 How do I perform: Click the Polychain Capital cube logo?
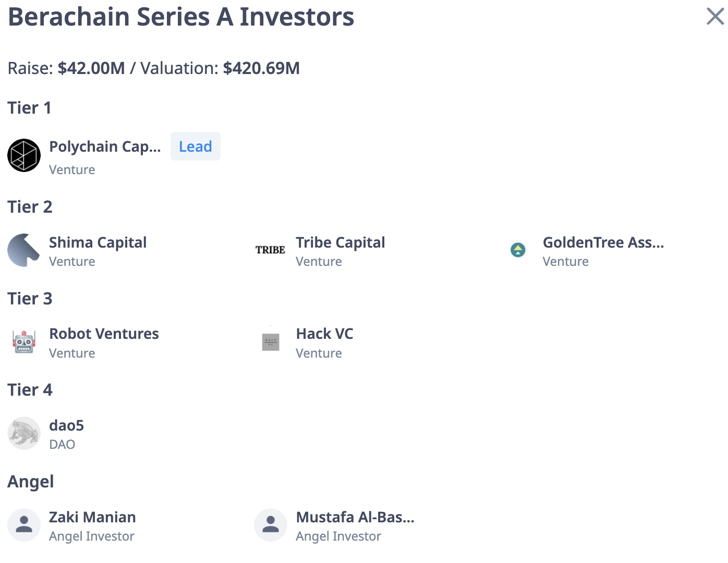pyautogui.click(x=24, y=155)
